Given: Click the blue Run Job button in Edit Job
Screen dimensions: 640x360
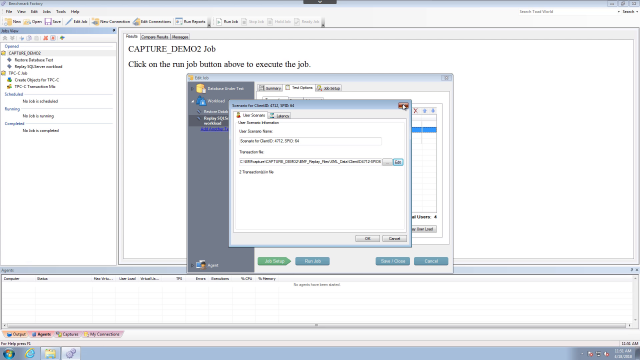Looking at the screenshot, I should click(x=313, y=261).
